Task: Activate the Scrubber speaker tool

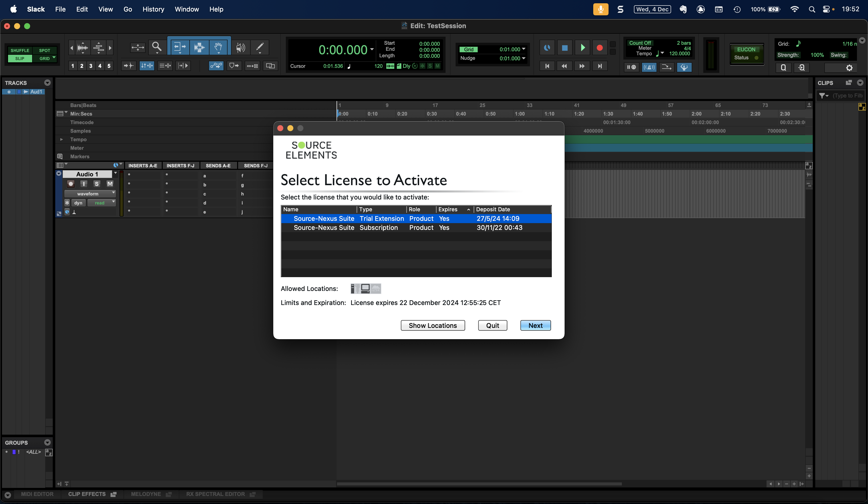Action: click(240, 47)
